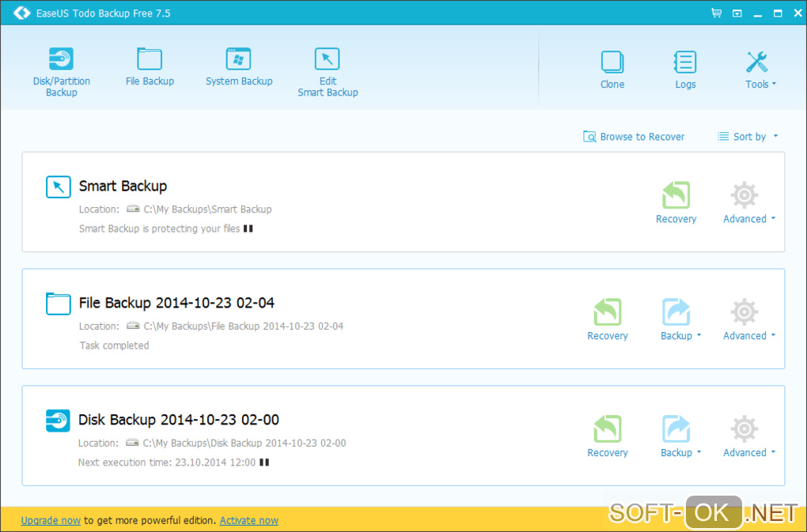Click Browse to Recover

point(634,137)
